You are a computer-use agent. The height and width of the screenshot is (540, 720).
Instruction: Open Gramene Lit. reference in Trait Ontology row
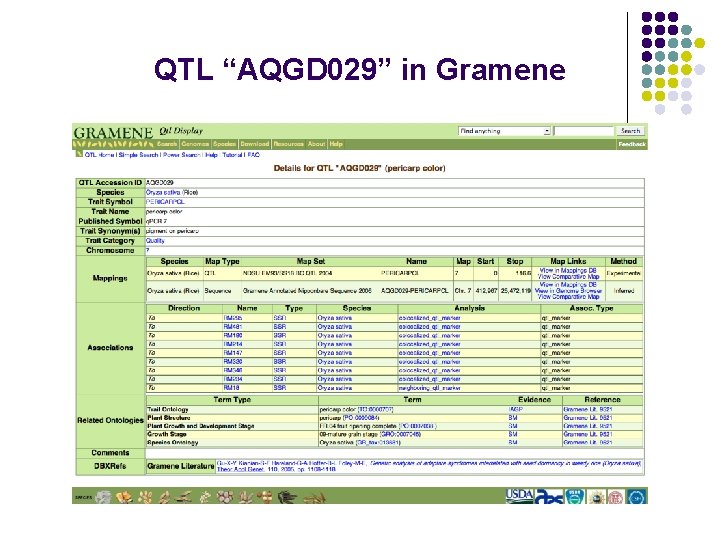pos(588,410)
